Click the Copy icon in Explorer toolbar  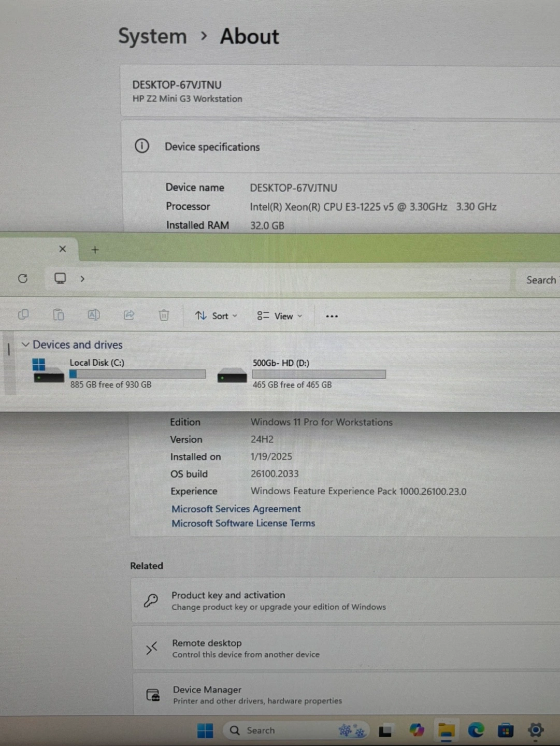click(23, 315)
